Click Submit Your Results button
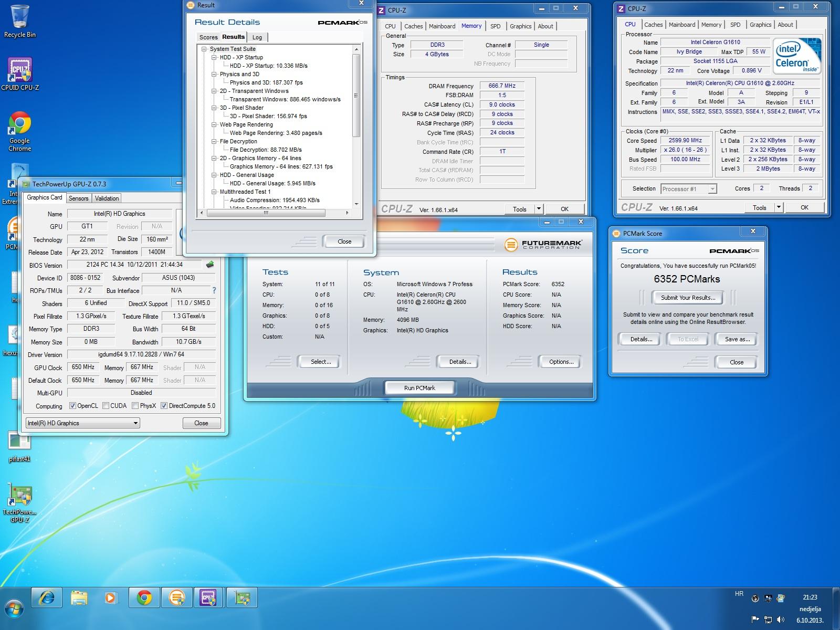The width and height of the screenshot is (840, 630). click(688, 298)
